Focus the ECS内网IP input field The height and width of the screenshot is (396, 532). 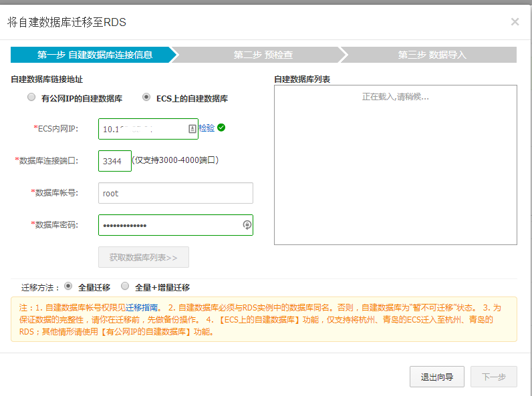(x=142, y=128)
